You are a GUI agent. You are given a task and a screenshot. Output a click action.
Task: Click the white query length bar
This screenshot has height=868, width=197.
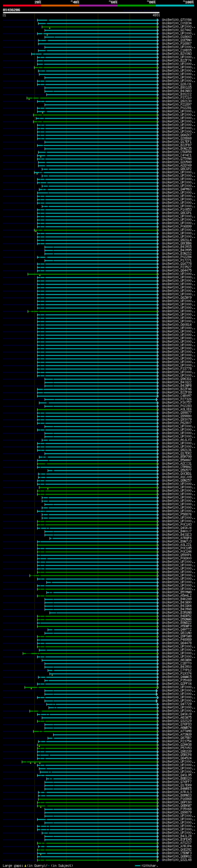[x=81, y=12]
